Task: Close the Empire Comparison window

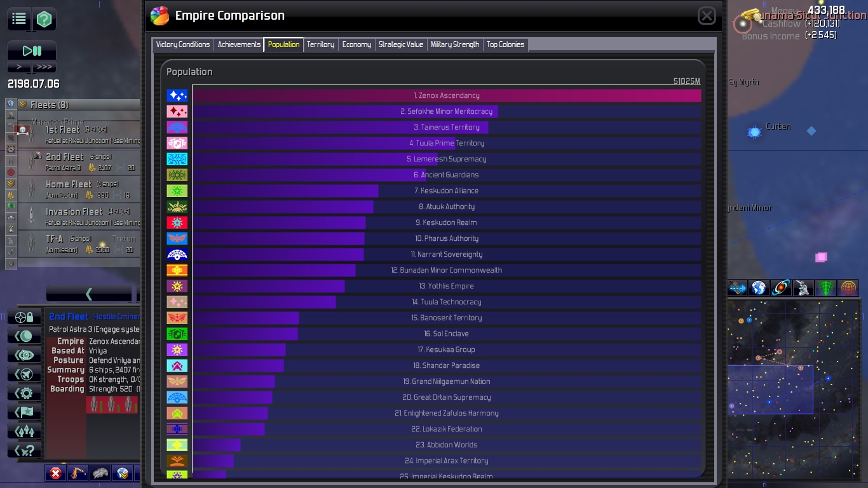Action: pyautogui.click(x=707, y=16)
